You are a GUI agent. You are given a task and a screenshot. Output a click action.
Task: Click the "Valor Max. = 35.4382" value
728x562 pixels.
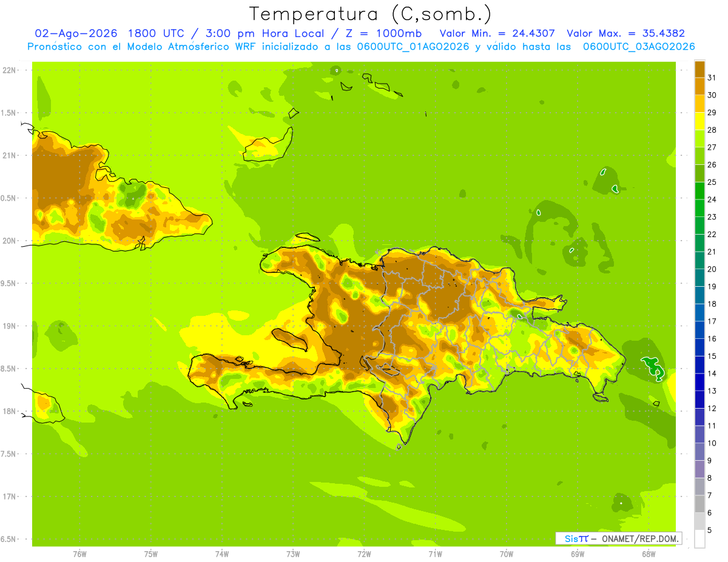625,33
